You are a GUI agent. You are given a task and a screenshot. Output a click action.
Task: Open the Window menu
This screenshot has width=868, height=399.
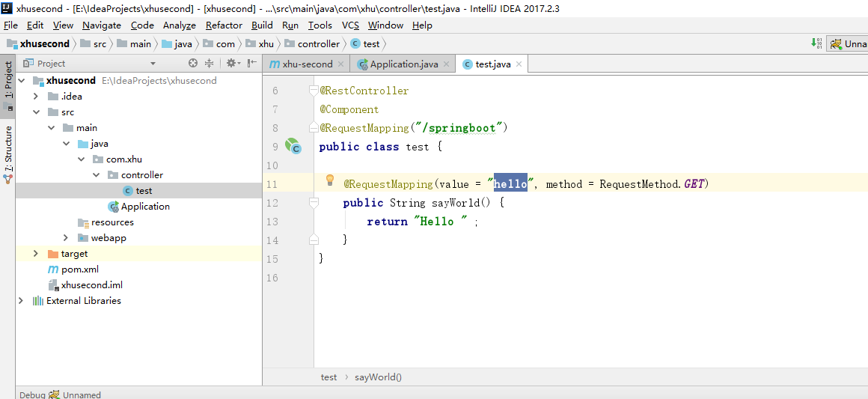pyautogui.click(x=385, y=25)
